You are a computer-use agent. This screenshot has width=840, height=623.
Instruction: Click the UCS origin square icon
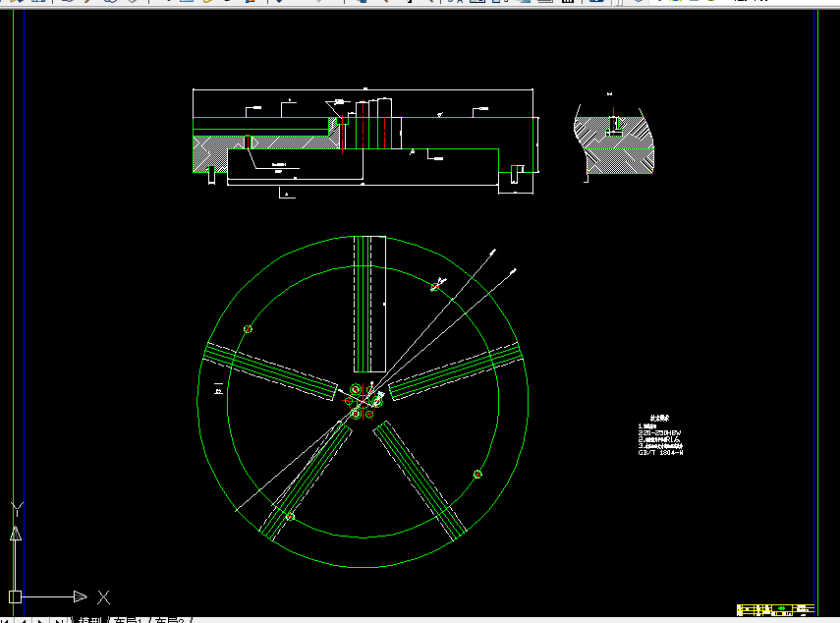[x=15, y=596]
